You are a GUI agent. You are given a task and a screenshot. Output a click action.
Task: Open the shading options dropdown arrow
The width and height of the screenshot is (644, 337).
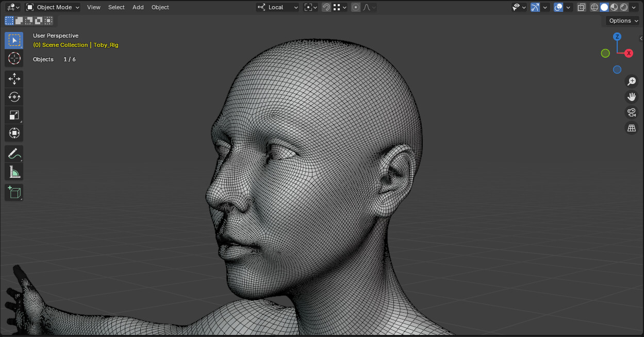click(x=634, y=7)
